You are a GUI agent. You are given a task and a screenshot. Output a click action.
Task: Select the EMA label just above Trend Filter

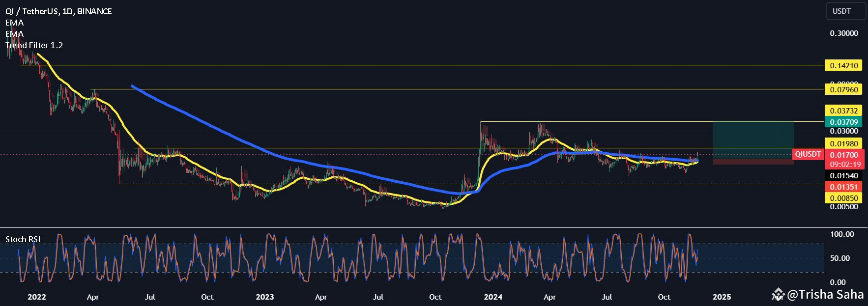click(x=14, y=34)
